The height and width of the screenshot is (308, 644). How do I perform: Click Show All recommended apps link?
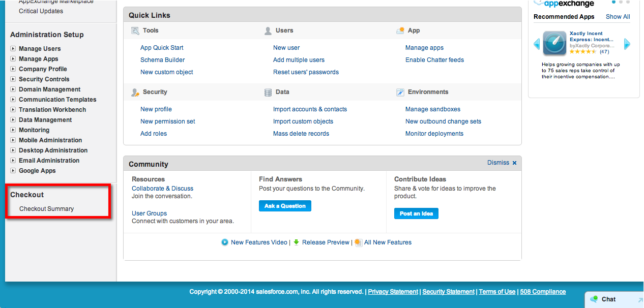click(x=618, y=17)
